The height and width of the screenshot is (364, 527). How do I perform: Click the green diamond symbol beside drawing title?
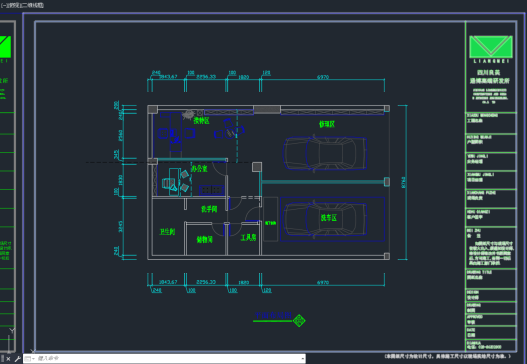pyautogui.click(x=299, y=321)
